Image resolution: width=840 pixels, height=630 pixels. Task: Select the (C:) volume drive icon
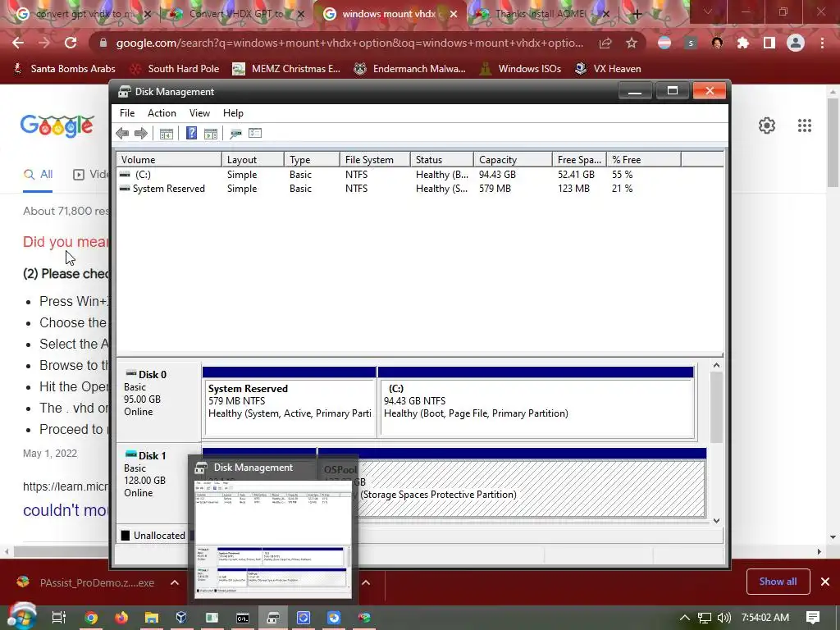click(x=125, y=175)
